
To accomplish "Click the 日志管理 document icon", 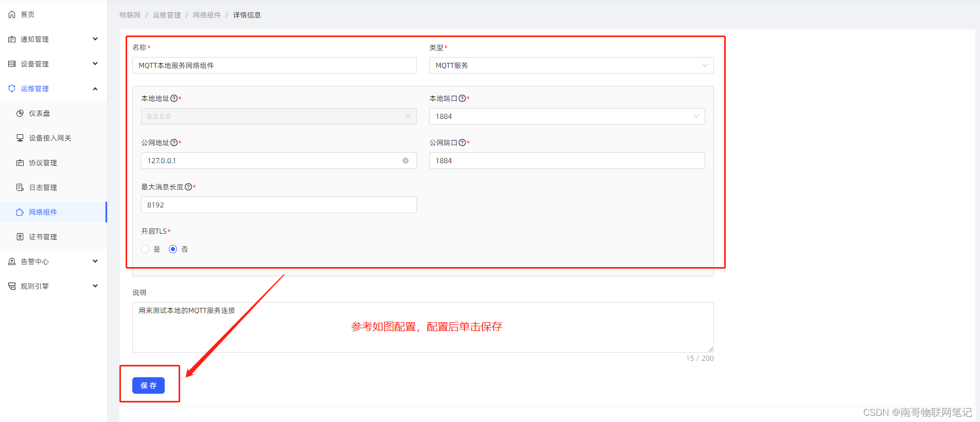I will (20, 187).
